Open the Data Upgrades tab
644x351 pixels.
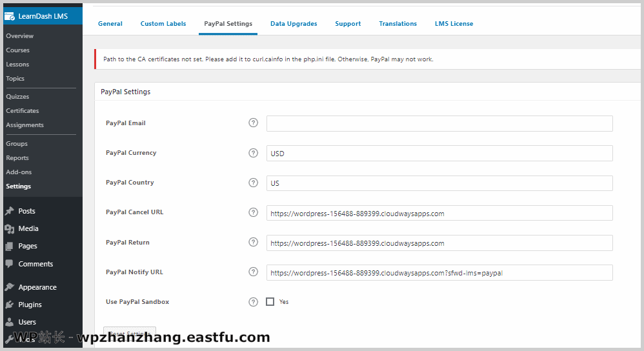click(x=294, y=24)
